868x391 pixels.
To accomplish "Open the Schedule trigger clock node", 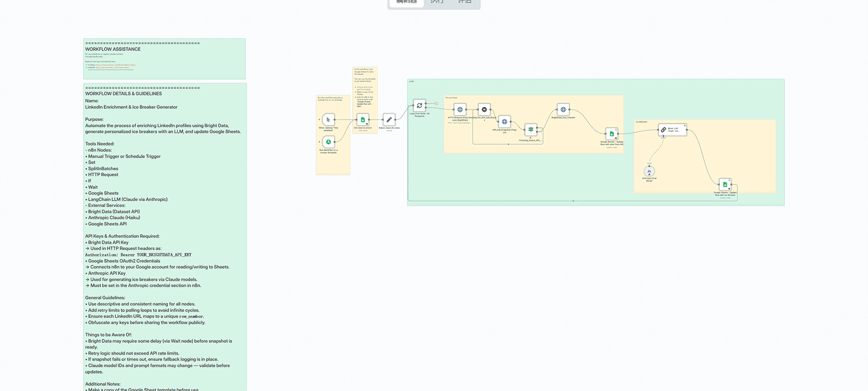I will 328,142.
